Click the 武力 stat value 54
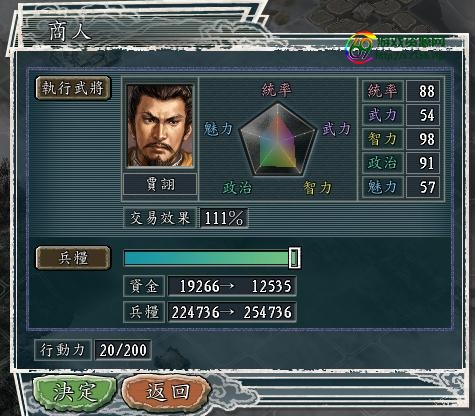 click(x=423, y=115)
